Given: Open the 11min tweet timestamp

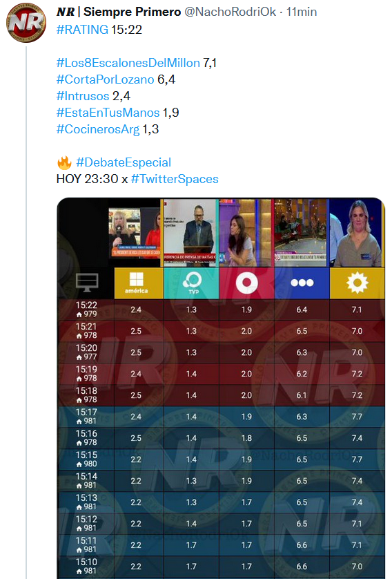Looking at the screenshot, I should (x=302, y=12).
